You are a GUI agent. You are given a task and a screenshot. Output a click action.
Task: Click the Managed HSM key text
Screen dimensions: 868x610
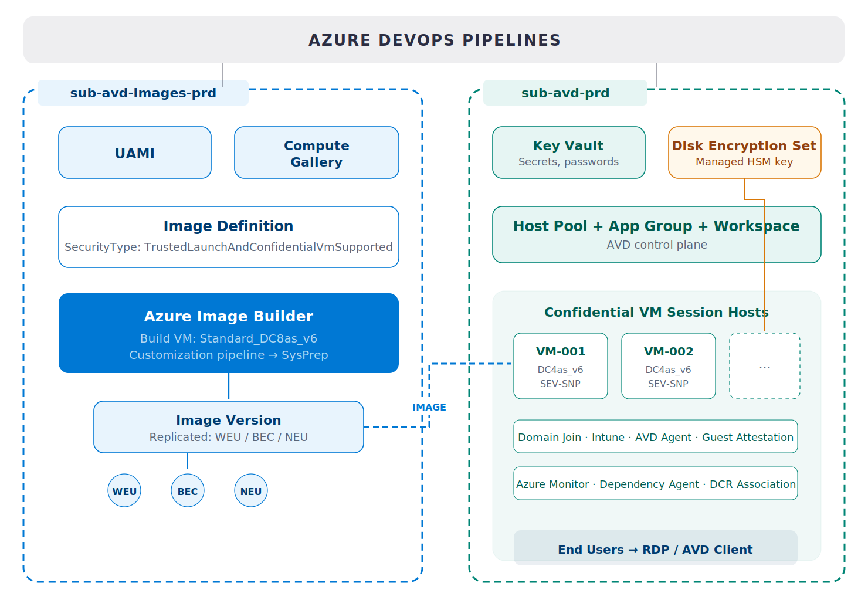coord(745,162)
